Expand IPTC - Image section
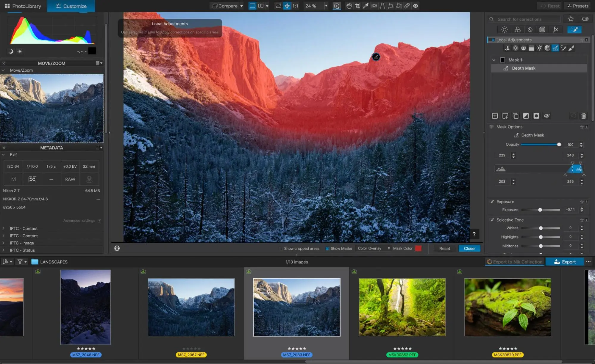This screenshot has height=364, width=595. pyautogui.click(x=3, y=243)
